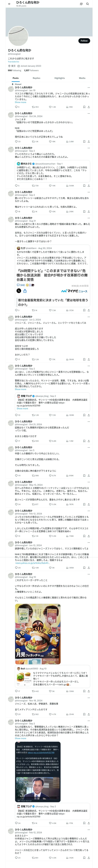The width and height of the screenshot is (98, 868).
Task: Like the pinned Jan 19 post
Action: (52, 107)
